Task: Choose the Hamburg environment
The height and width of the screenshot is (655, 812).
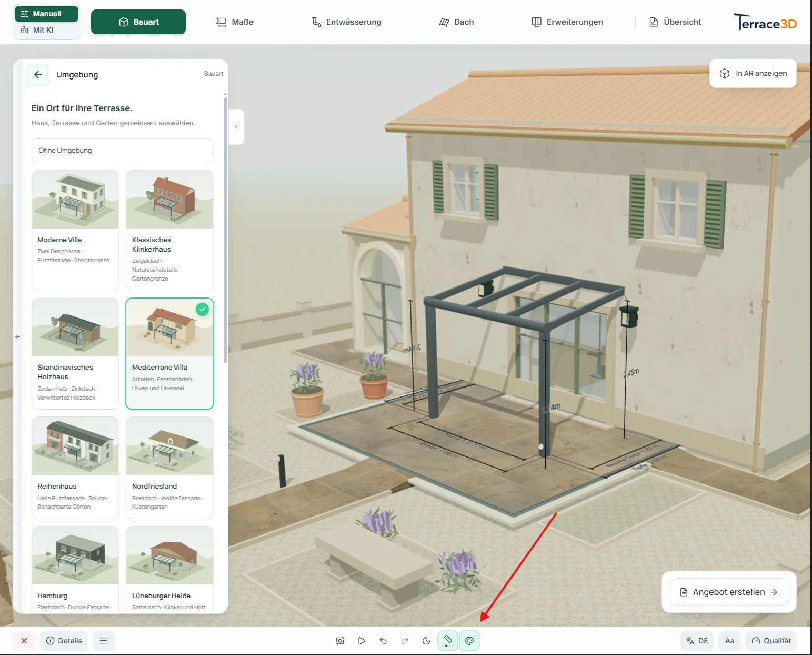Action: coord(75,570)
